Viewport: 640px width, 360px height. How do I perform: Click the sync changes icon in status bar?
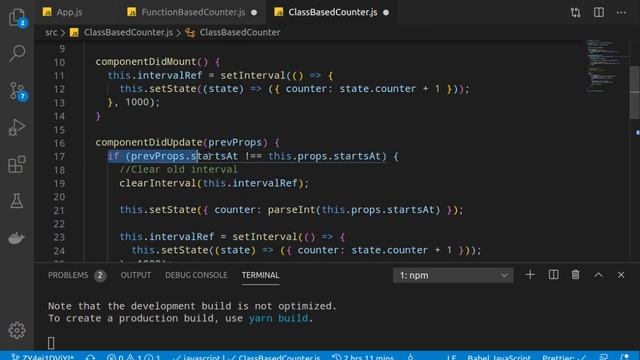91,357
